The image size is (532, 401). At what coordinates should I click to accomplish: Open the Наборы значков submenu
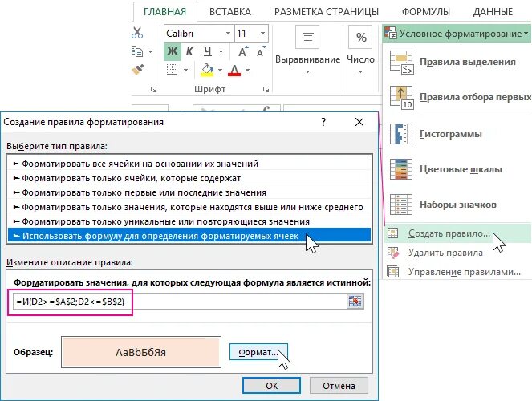point(457,205)
